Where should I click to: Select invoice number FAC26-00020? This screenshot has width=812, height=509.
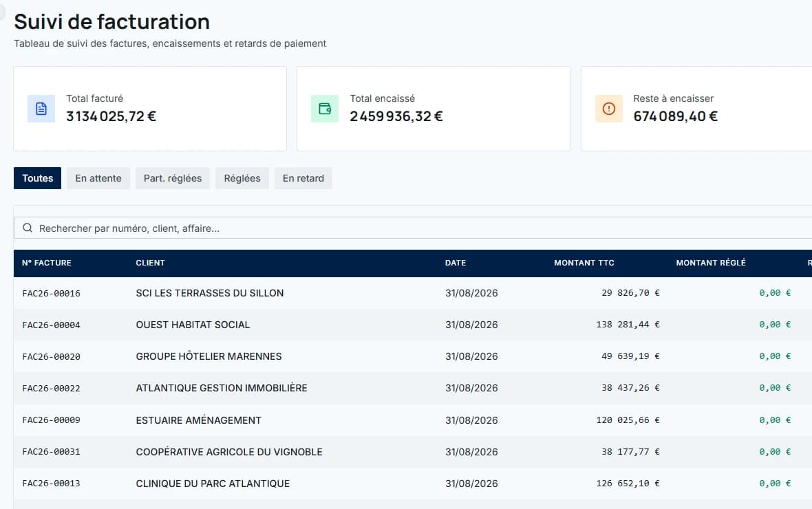click(x=52, y=356)
